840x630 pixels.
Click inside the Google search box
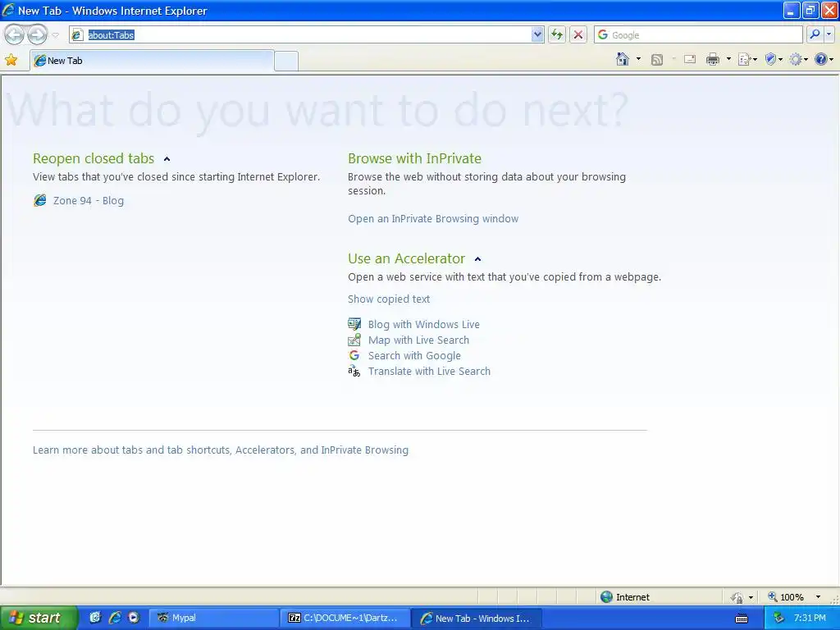click(x=698, y=34)
